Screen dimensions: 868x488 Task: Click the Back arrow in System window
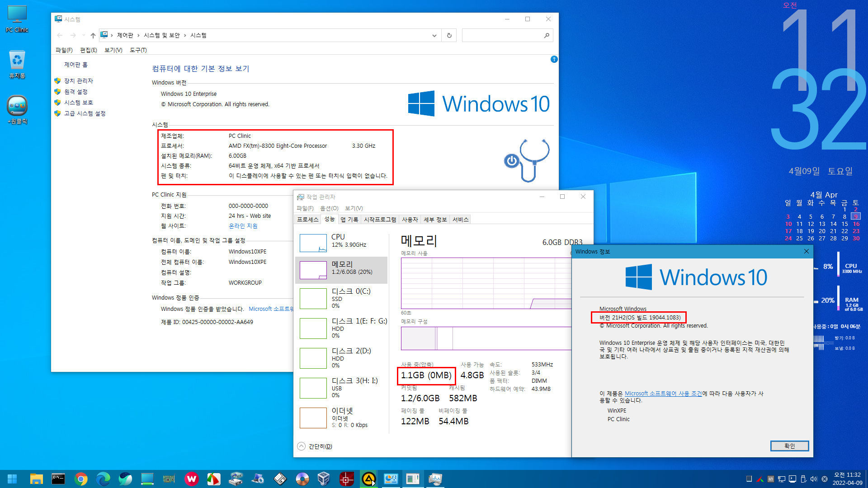pos(60,35)
